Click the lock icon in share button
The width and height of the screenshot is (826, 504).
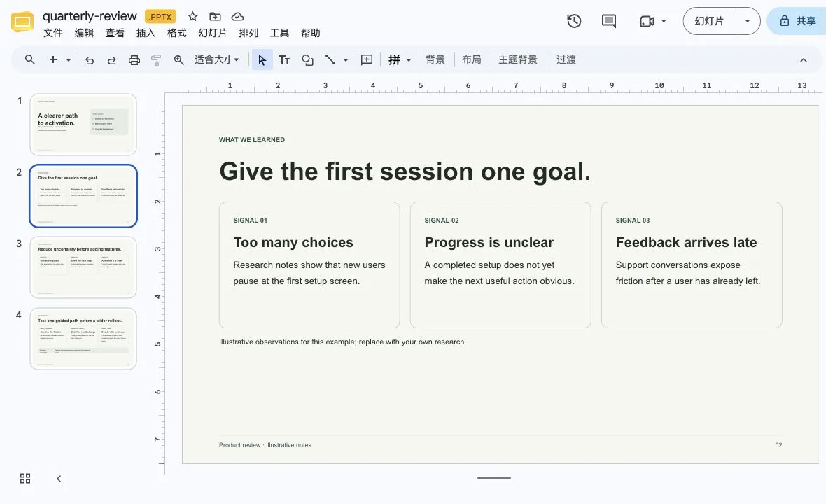tap(785, 21)
